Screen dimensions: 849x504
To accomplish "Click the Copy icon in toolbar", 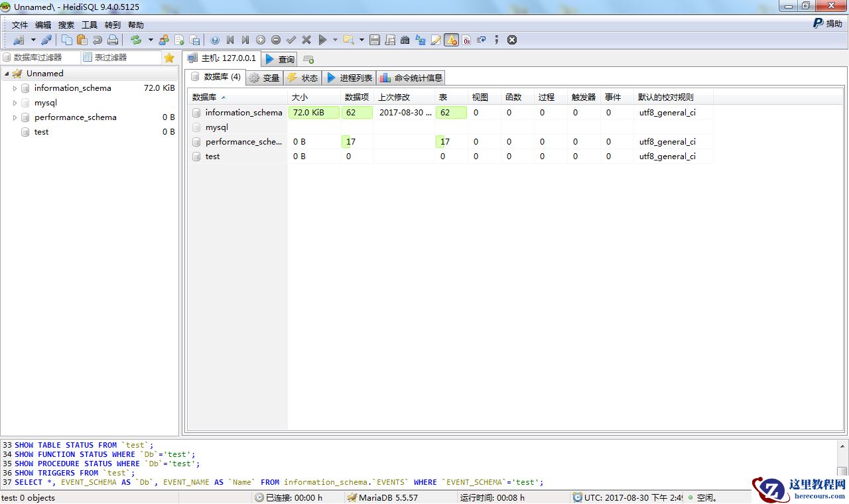I will pyautogui.click(x=67, y=40).
